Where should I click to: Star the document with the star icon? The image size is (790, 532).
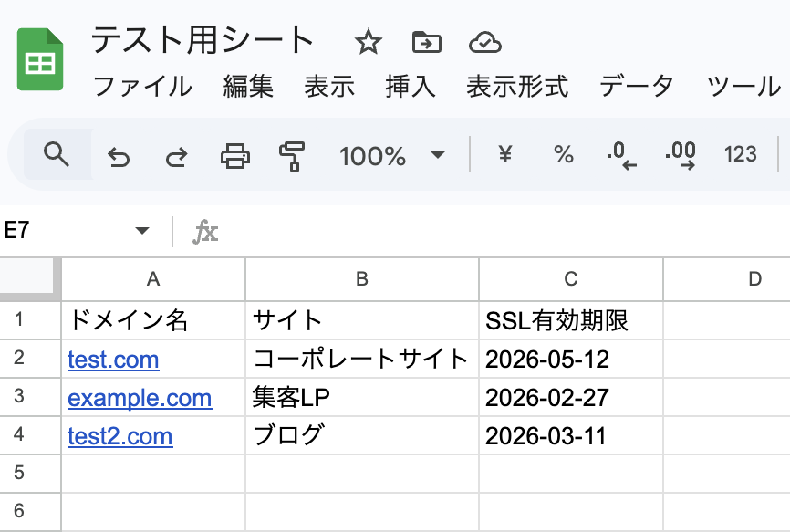(x=368, y=42)
